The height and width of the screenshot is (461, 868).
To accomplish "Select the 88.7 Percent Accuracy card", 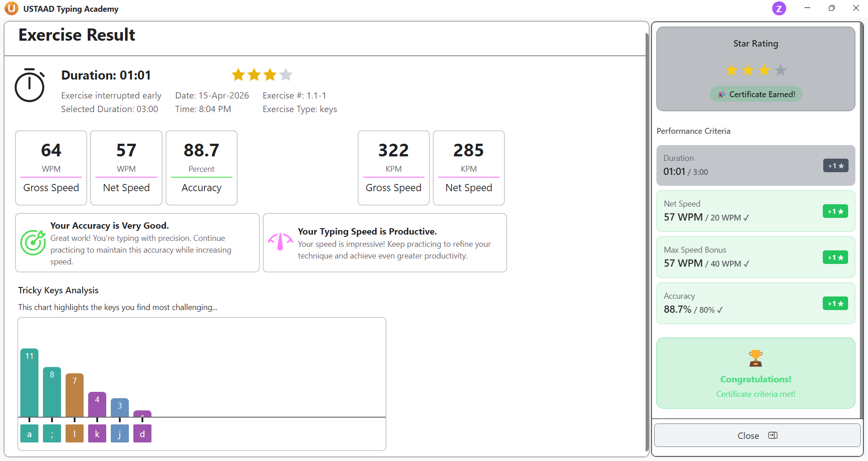I will 202,168.
